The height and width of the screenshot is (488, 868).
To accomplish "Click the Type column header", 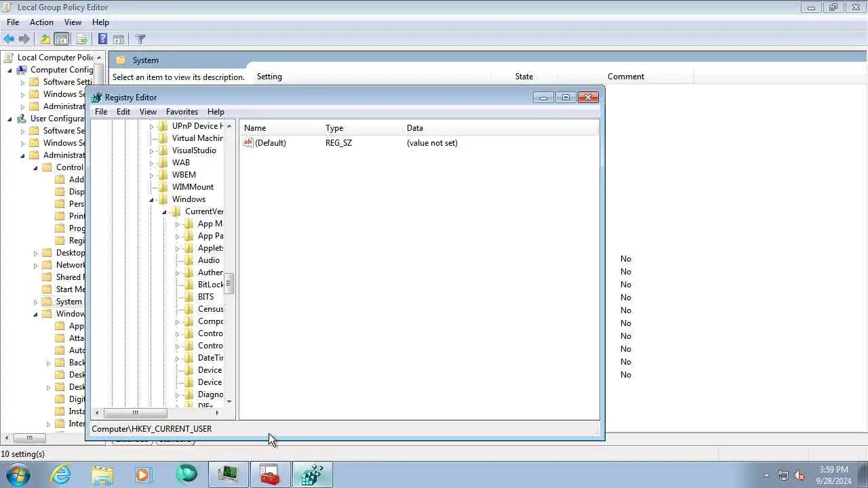I will [362, 128].
